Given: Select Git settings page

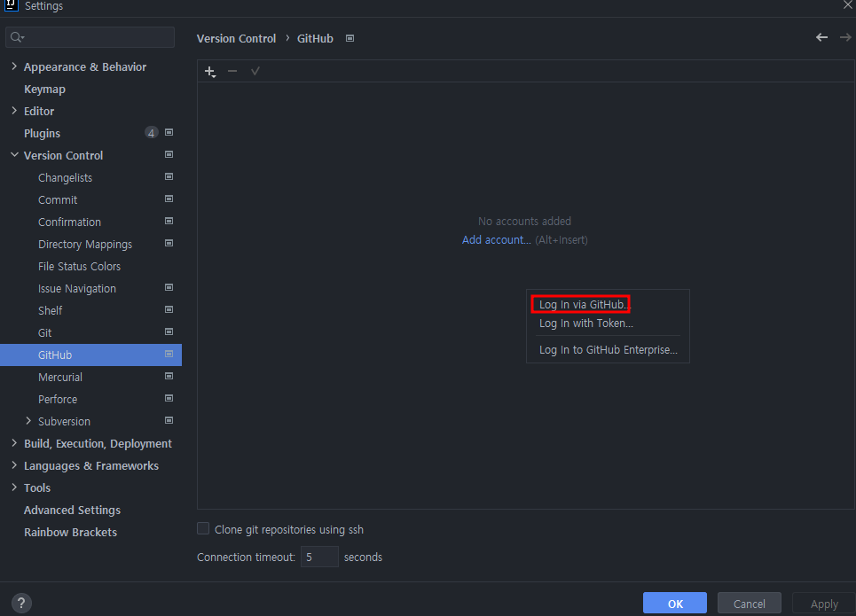Looking at the screenshot, I should pos(44,333).
